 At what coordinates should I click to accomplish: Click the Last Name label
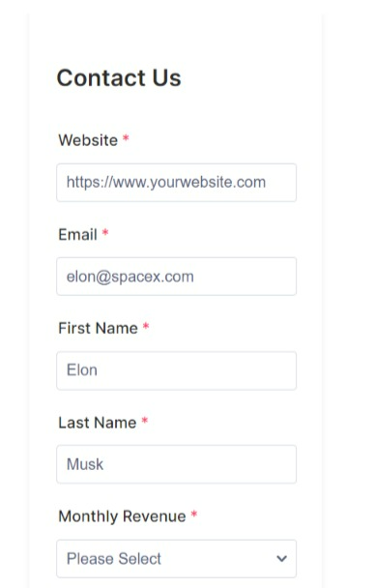tap(98, 423)
